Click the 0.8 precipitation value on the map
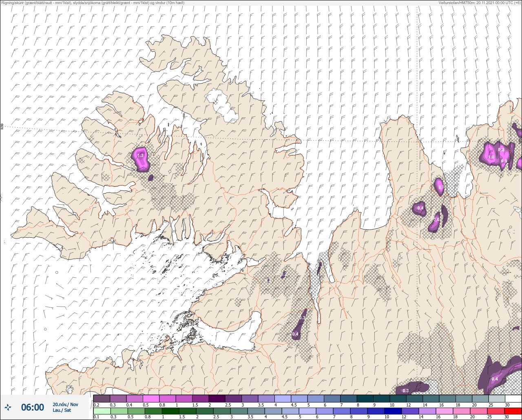Screen dimensions: 522x420 tap(501, 150)
